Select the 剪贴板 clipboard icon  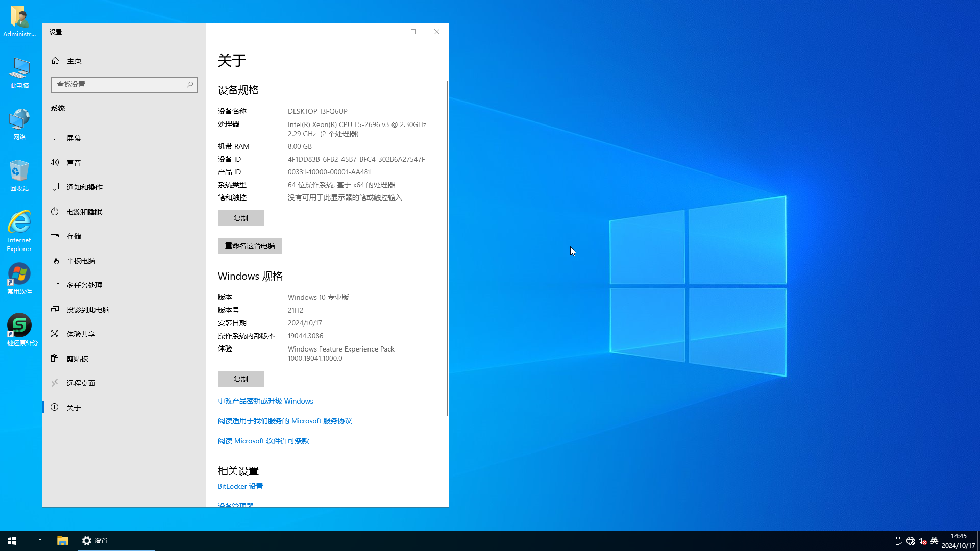55,358
